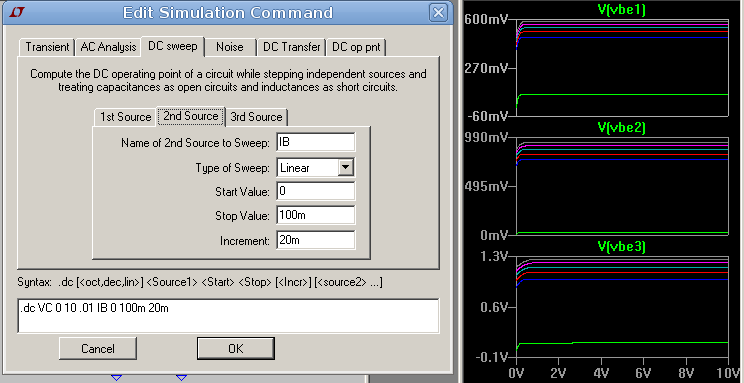Click the 0.6V axis label

pos(495,308)
